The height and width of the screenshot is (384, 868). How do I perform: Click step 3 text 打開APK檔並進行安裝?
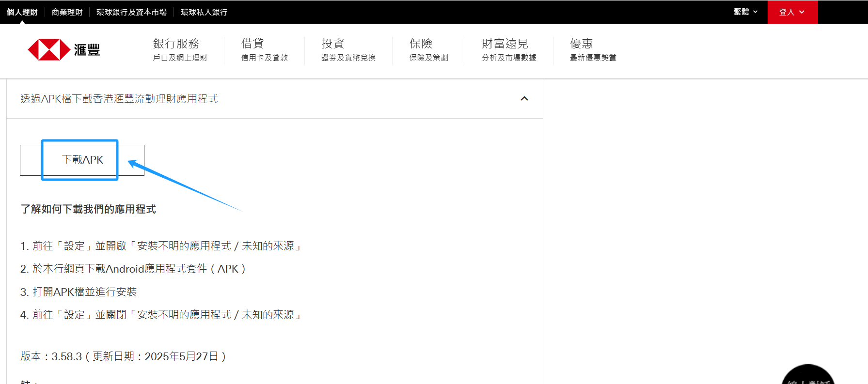[79, 292]
